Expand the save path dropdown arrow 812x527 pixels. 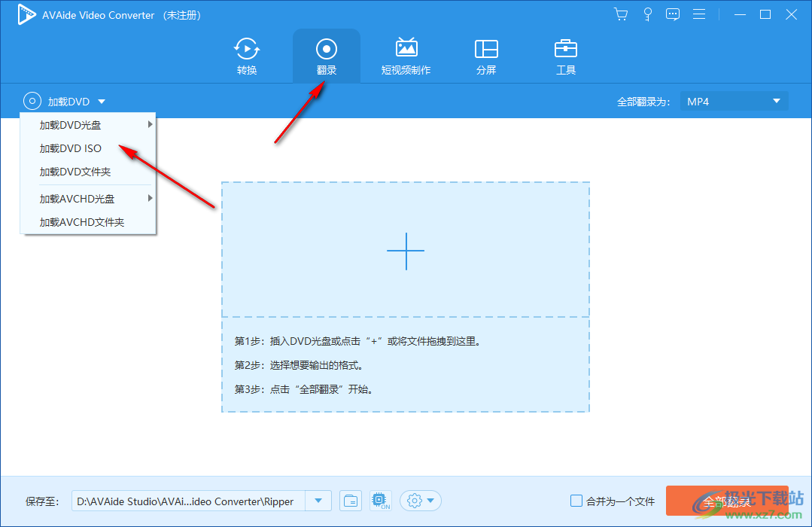coord(318,501)
